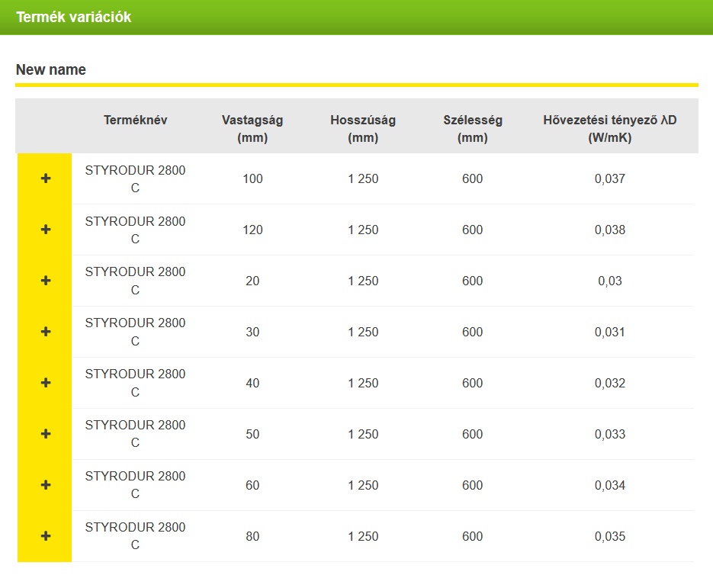
Task: Click the width 600 in the 40 mm row
Action: click(x=473, y=383)
